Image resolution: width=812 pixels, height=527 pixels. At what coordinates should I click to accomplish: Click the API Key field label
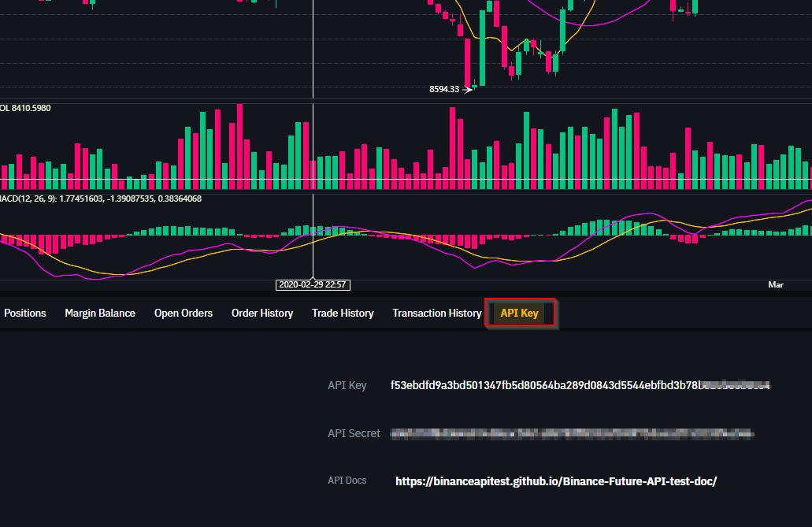tap(347, 385)
